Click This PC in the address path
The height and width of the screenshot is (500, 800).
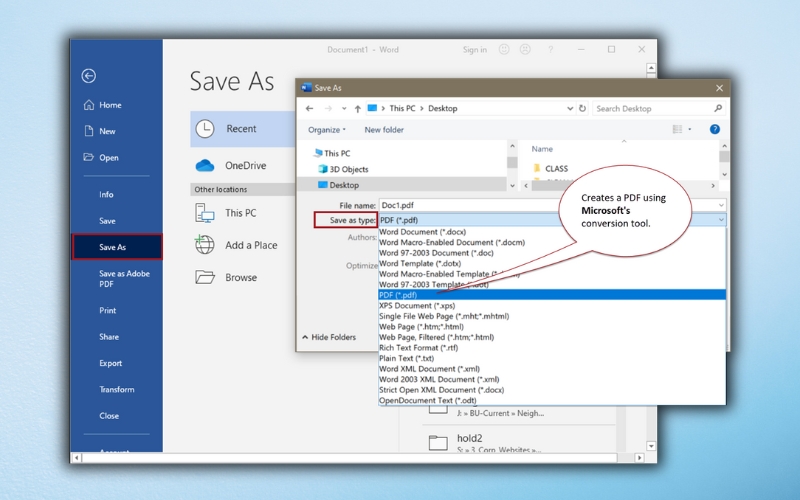403,108
